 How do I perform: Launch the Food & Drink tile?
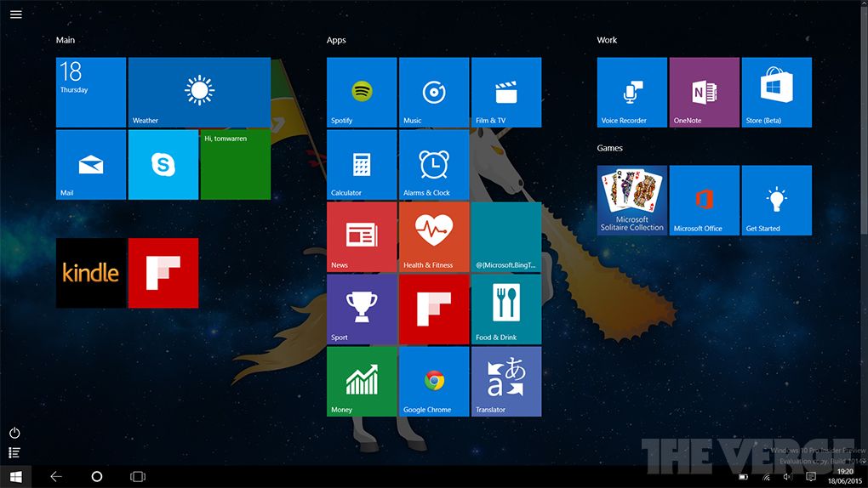pyautogui.click(x=506, y=309)
